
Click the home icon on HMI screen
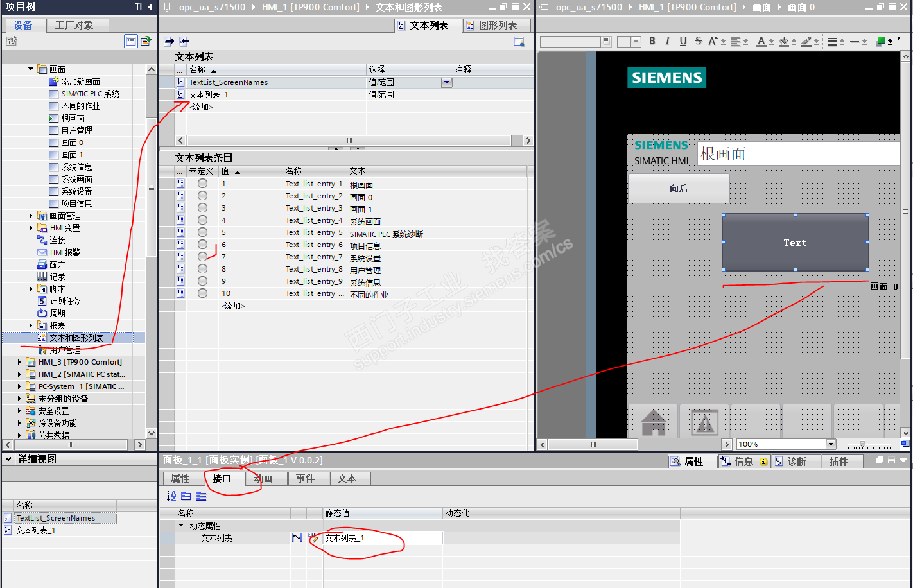point(654,422)
